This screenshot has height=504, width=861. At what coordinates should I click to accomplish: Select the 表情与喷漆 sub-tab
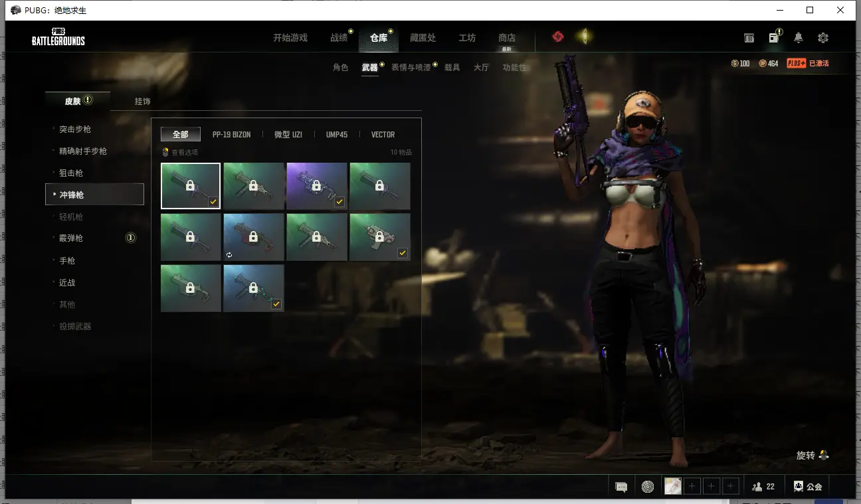(x=411, y=68)
